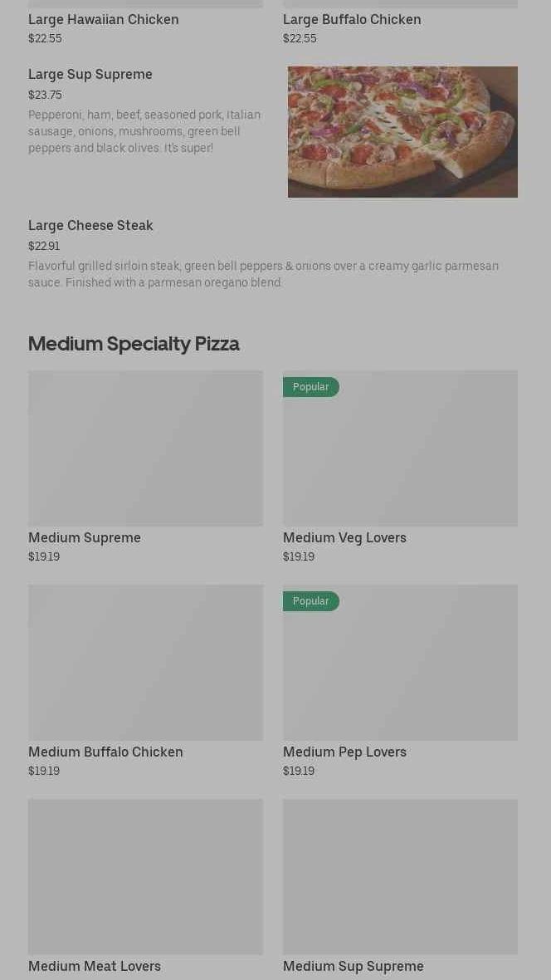This screenshot has height=980, width=551.
Task: Open the Medium Meat Lovers image placeholder
Action: [x=145, y=877]
